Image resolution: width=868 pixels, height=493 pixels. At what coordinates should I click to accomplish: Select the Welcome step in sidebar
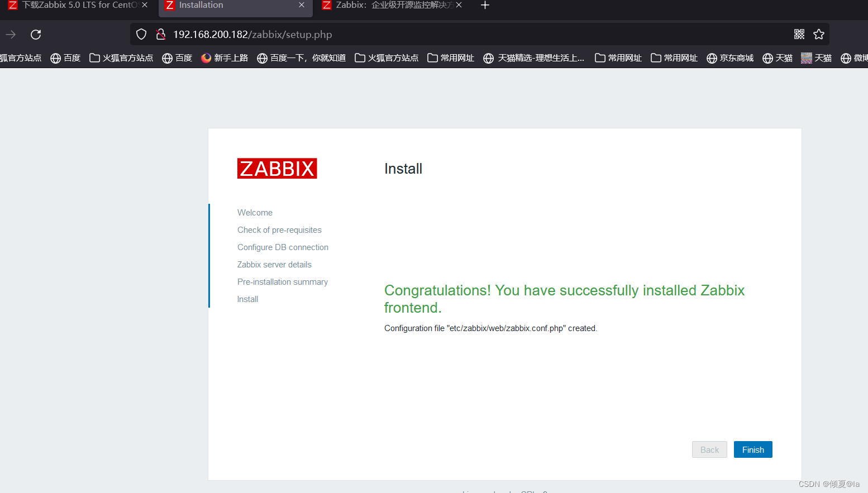(255, 213)
